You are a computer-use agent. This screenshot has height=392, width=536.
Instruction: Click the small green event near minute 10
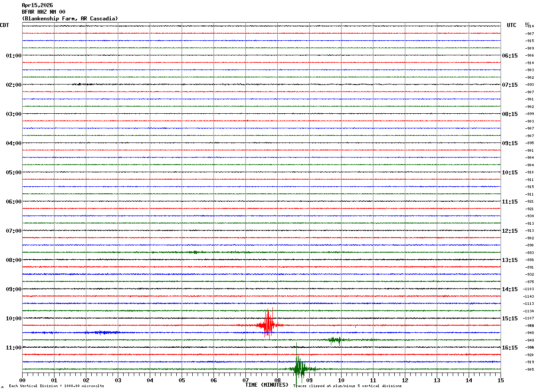[x=336, y=340]
